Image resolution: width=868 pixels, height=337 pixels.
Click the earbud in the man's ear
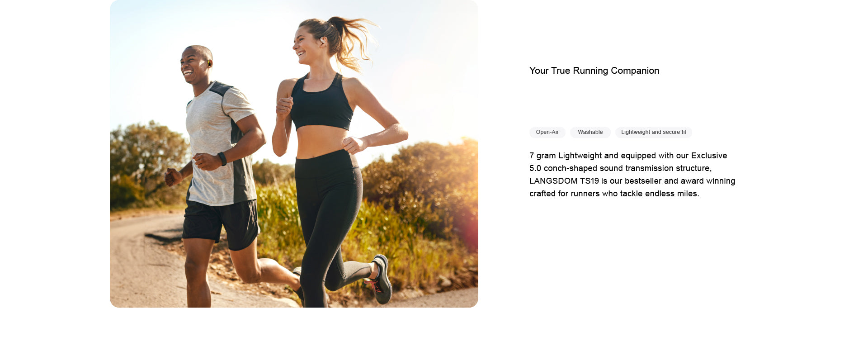(x=210, y=64)
